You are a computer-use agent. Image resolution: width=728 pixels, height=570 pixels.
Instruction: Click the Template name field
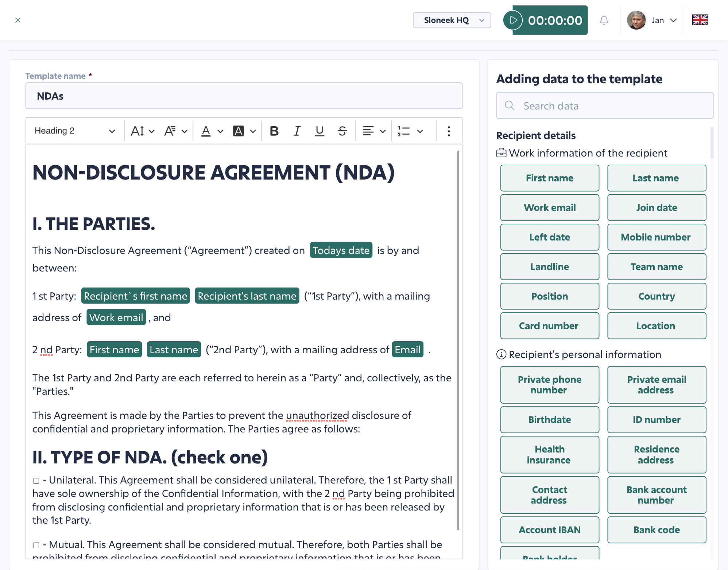244,96
